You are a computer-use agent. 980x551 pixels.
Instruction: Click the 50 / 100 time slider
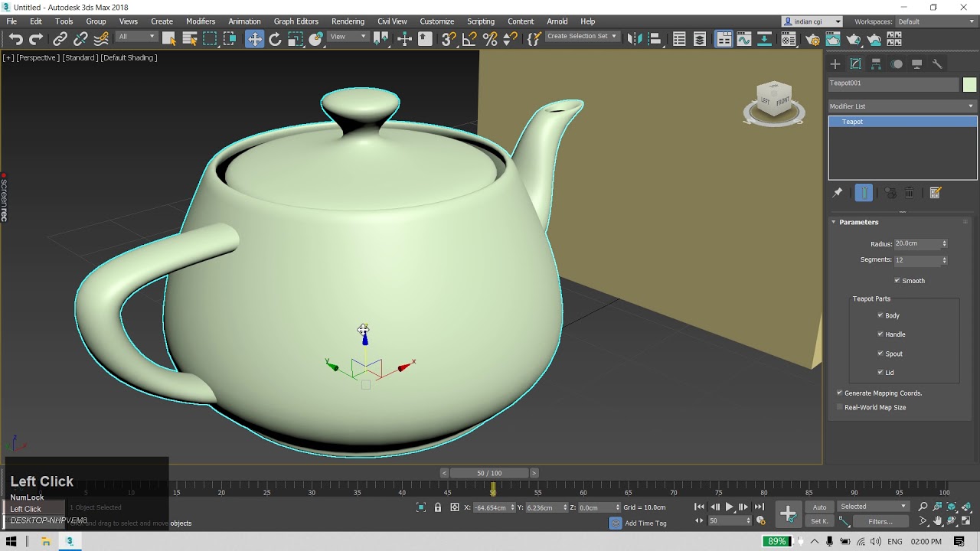point(489,473)
